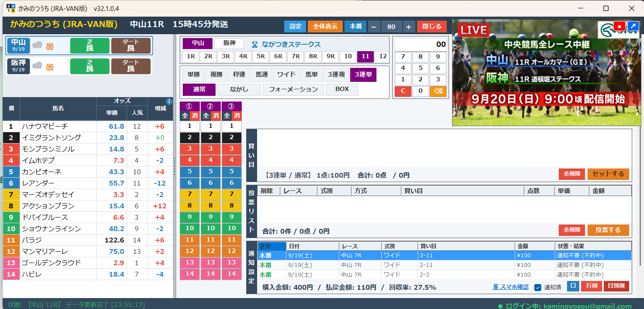The height and width of the screenshot is (309, 644).
Task: Select the ゴールデンクラウド horse row
Action: tap(88, 263)
